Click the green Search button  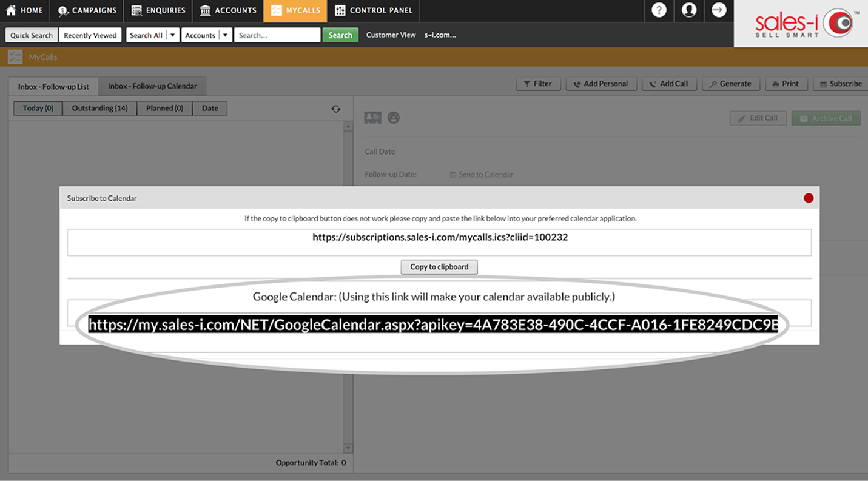point(340,35)
